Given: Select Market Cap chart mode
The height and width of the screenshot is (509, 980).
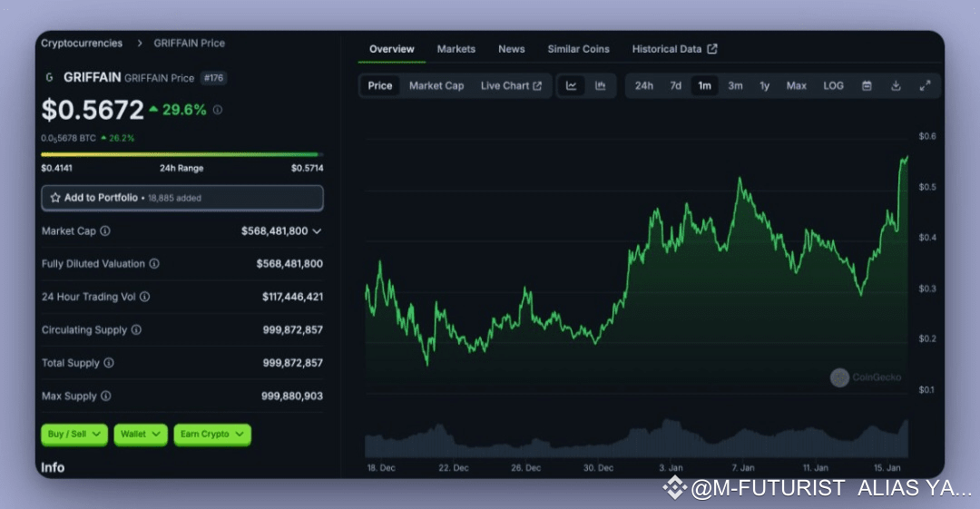Looking at the screenshot, I should coord(436,85).
